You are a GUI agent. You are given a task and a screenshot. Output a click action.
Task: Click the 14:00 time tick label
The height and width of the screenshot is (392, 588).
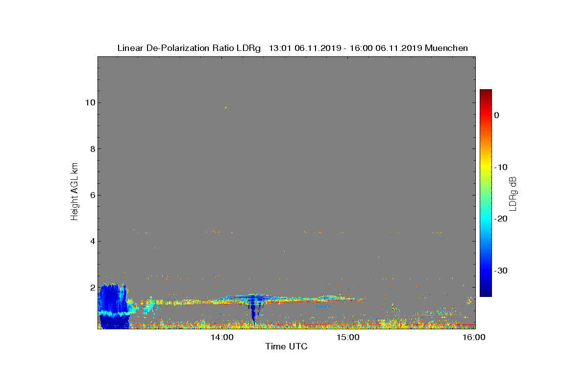pyautogui.click(x=222, y=337)
